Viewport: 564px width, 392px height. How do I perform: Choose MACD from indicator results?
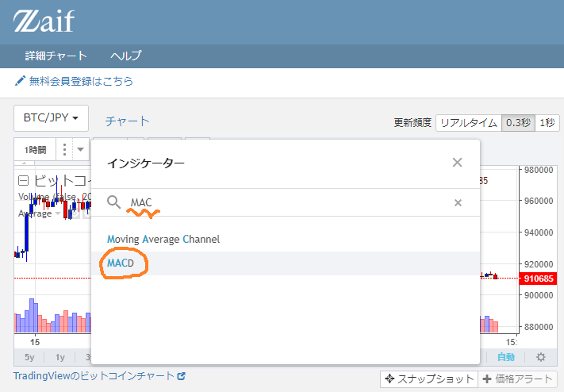(x=121, y=263)
